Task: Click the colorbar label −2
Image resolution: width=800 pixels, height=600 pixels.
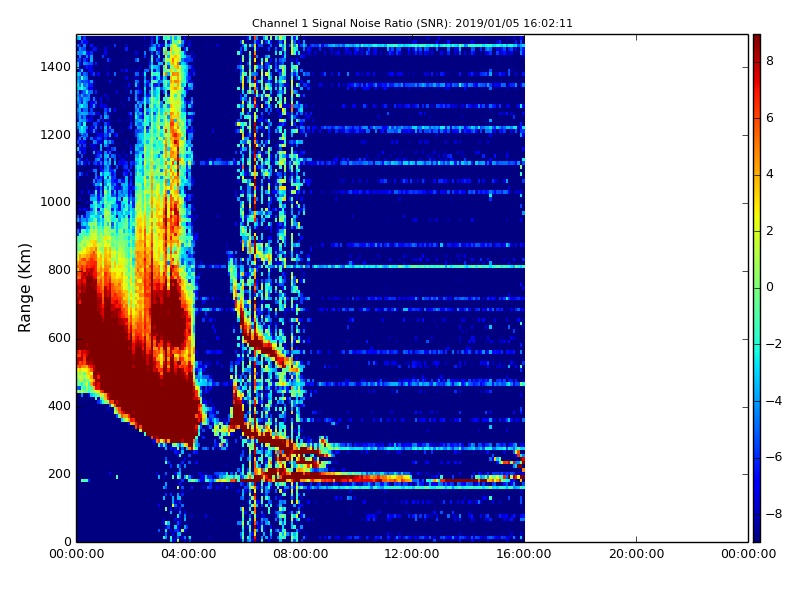Action: click(774, 344)
